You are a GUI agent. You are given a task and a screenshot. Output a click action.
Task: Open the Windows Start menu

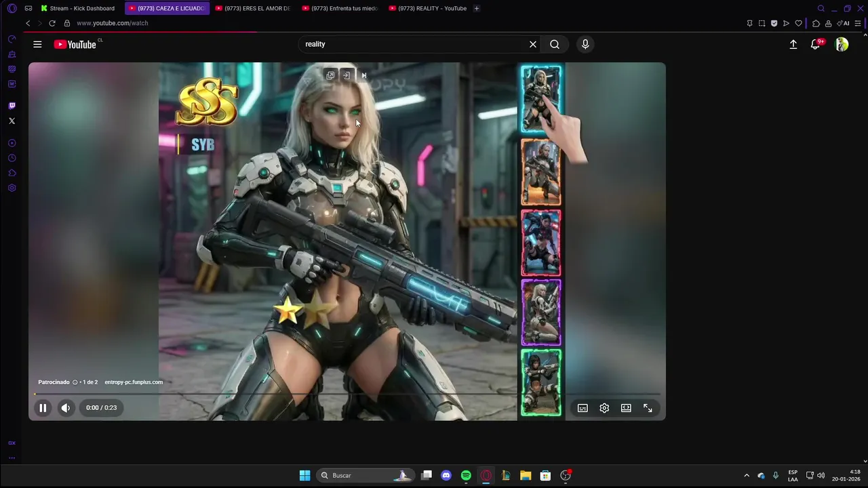(x=305, y=475)
